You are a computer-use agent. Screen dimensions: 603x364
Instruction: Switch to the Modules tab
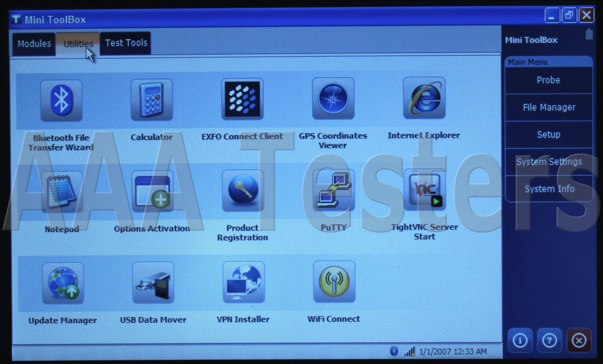pos(34,44)
